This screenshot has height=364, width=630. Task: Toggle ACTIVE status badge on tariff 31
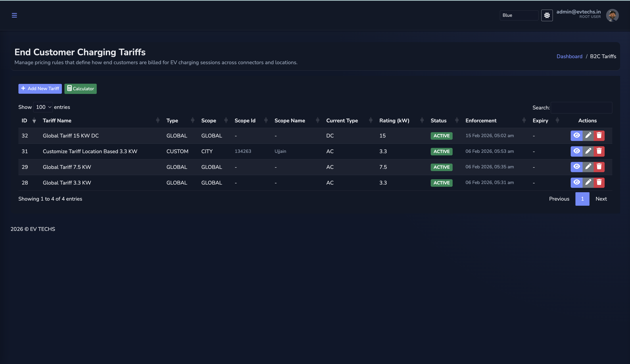click(x=441, y=151)
